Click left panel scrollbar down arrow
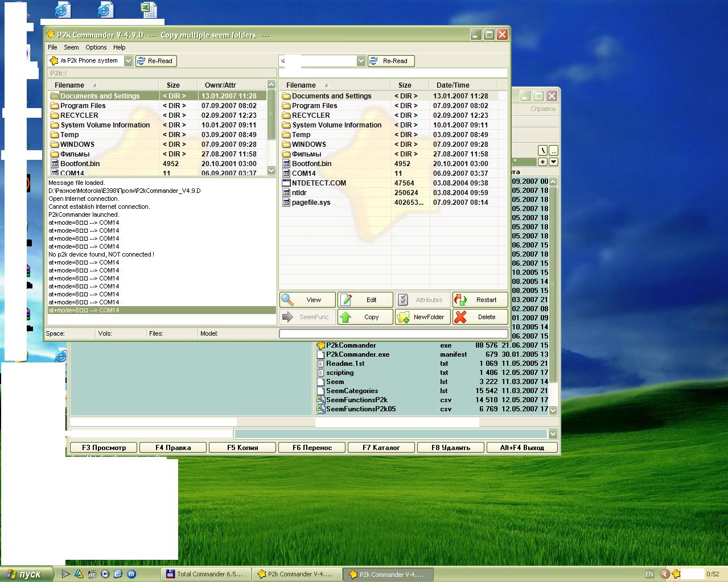The image size is (728, 582). point(272,170)
